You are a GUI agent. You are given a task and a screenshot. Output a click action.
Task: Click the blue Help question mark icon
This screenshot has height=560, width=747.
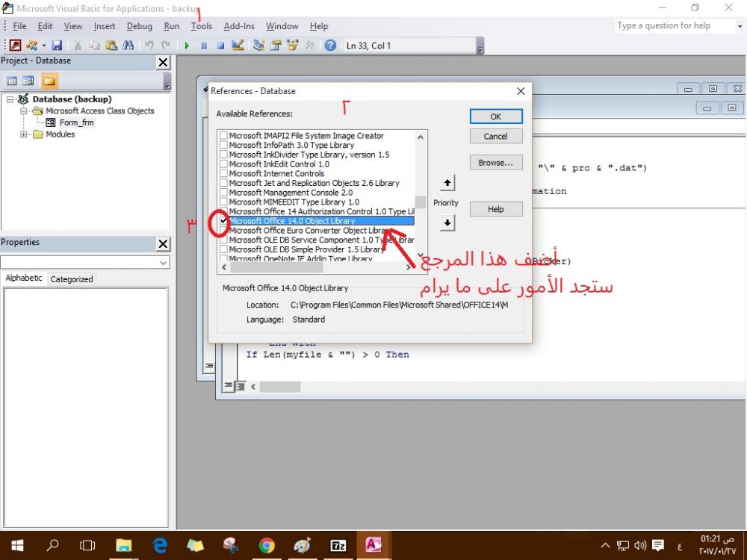click(x=330, y=46)
